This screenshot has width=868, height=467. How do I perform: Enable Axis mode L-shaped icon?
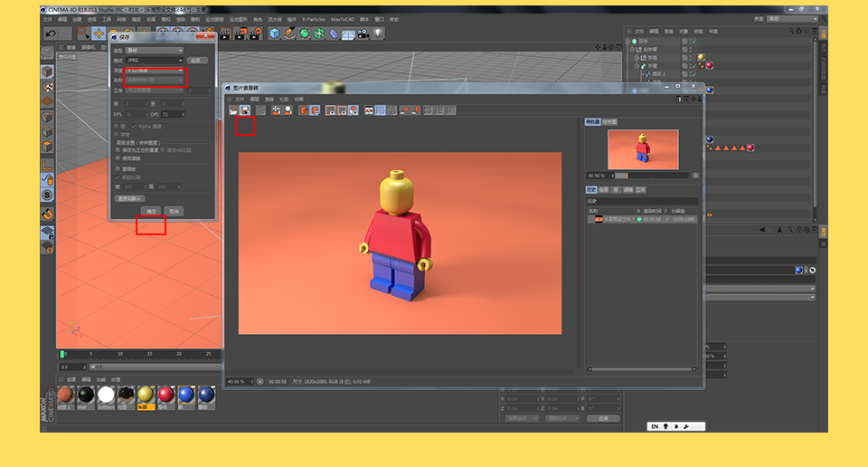[x=48, y=165]
